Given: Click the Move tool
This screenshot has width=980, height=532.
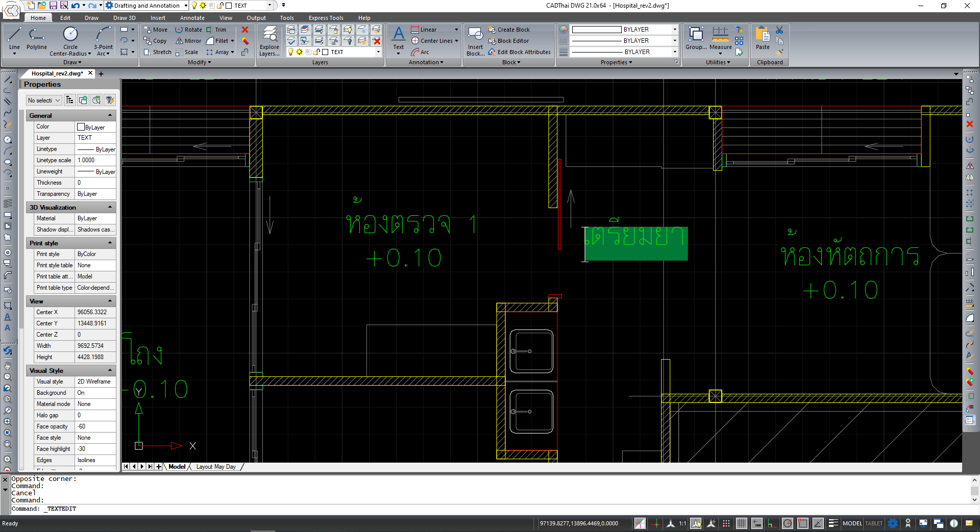Looking at the screenshot, I should pos(155,30).
